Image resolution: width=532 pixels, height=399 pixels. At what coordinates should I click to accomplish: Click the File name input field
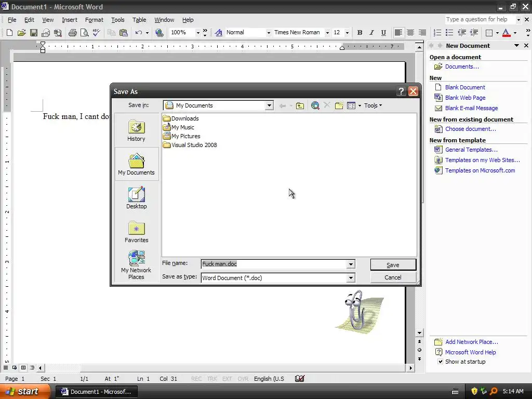coord(274,264)
